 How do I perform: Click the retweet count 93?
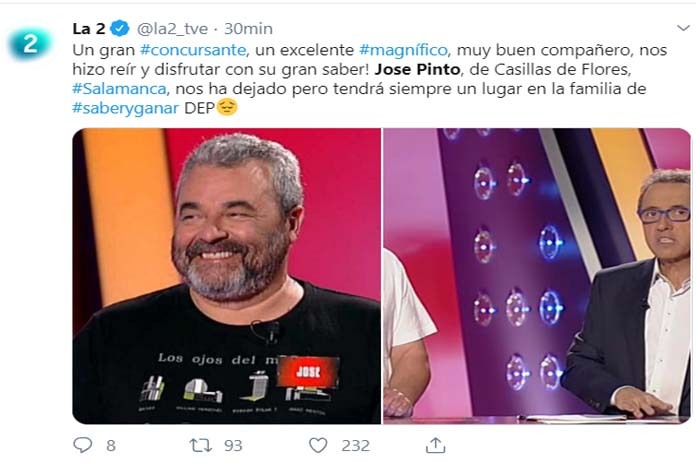[x=233, y=445]
